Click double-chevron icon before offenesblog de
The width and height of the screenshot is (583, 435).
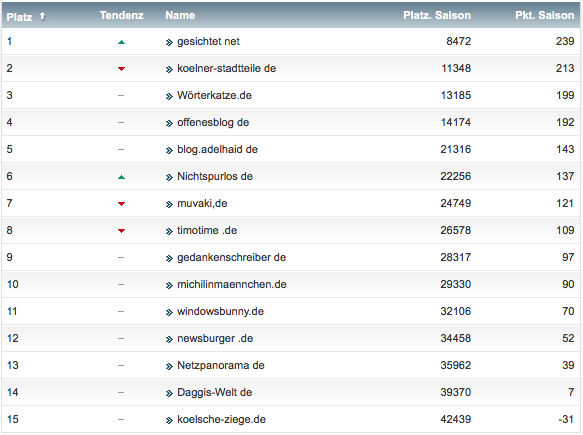click(x=169, y=123)
